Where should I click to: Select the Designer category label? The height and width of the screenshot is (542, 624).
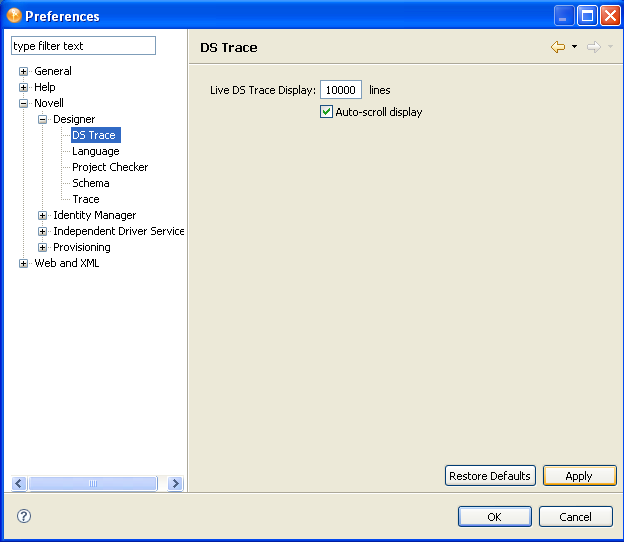pyautogui.click(x=74, y=119)
